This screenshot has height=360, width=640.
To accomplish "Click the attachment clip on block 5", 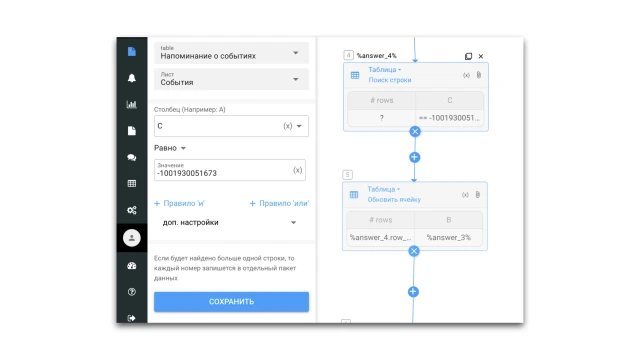I will [x=478, y=195].
